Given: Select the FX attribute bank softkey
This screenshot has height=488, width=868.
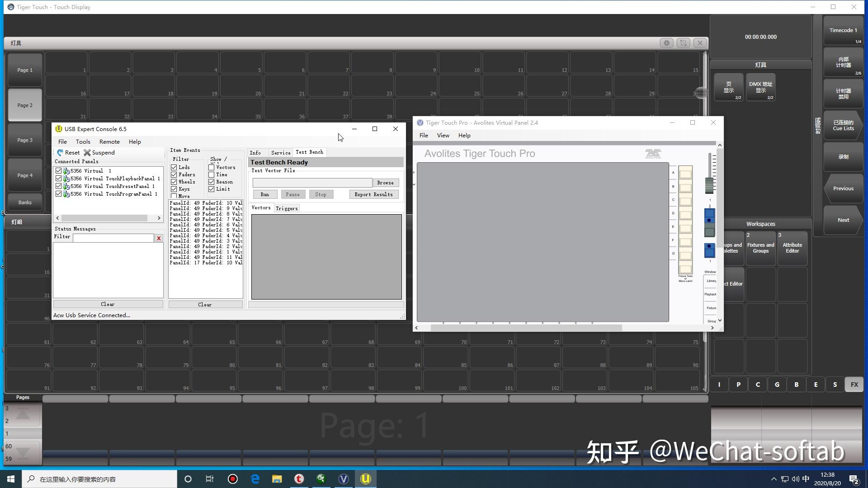Looking at the screenshot, I should [x=854, y=385].
